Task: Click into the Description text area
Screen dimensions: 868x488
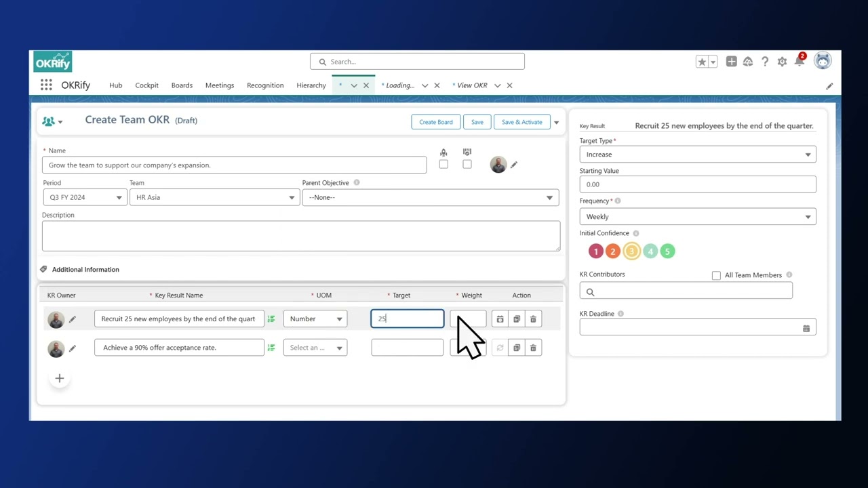Action: tap(301, 236)
